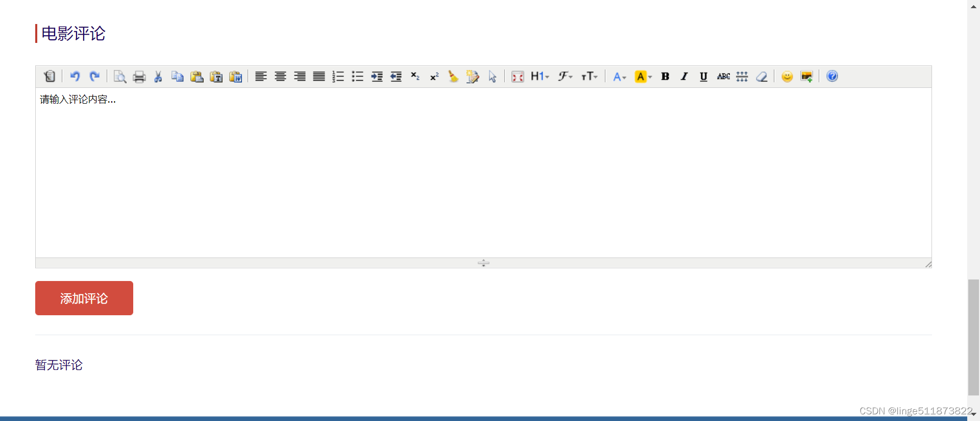This screenshot has height=421, width=980.
Task: Click the plain paste clipboard icon
Action: tap(197, 76)
